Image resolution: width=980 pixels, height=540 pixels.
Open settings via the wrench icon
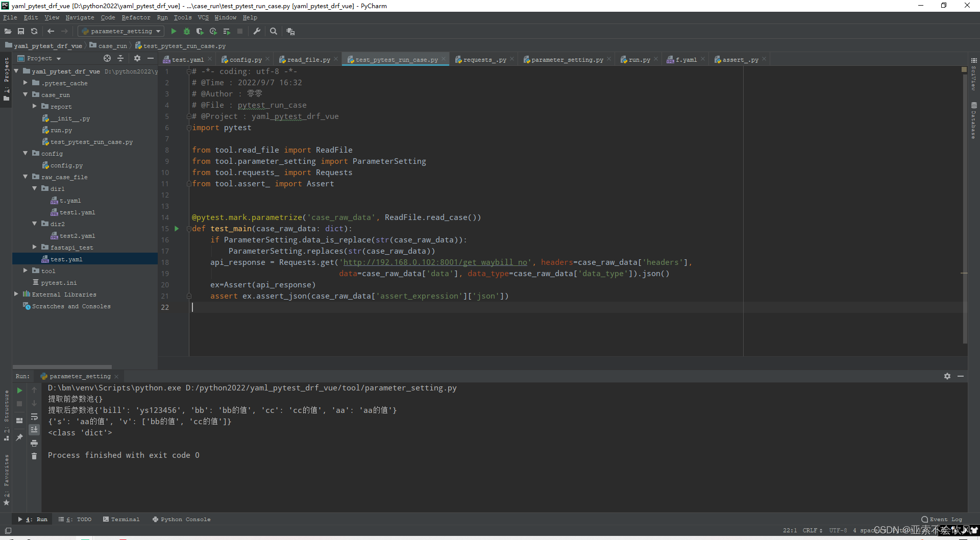257,31
